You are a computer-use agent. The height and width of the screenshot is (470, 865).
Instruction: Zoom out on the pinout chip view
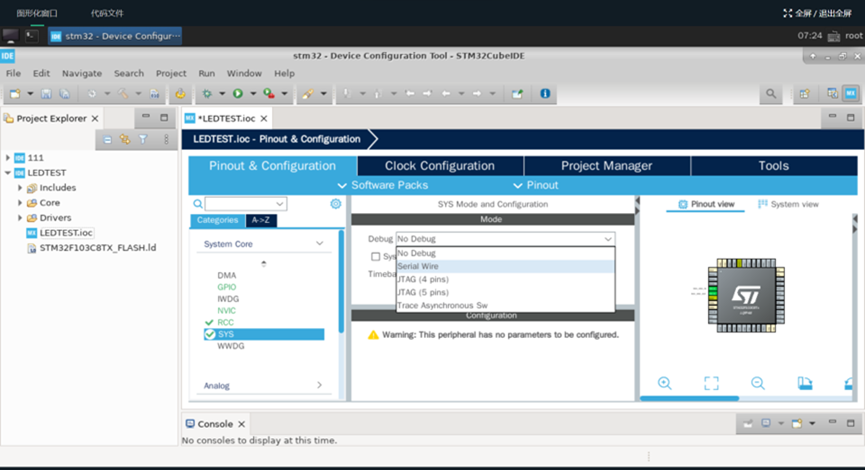point(758,383)
